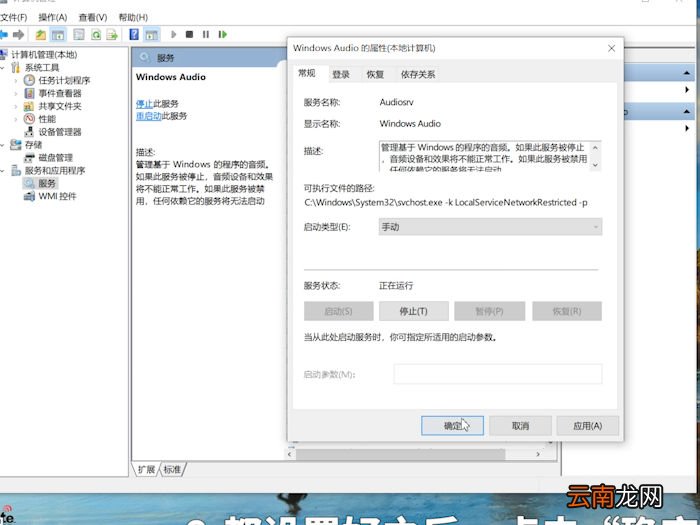Click the 恢复(R) button under service status
Viewport: 700px width, 525px height.
[567, 311]
